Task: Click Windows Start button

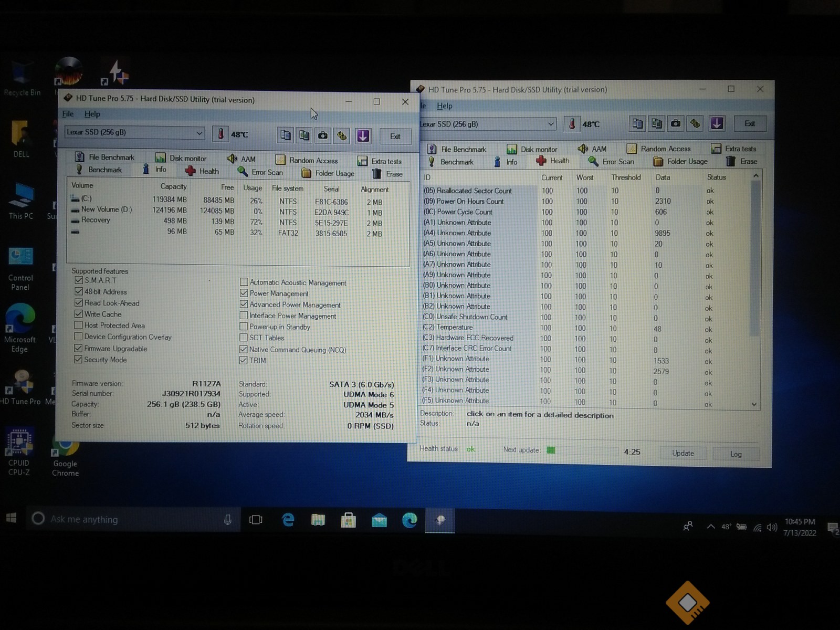Action: [11, 519]
